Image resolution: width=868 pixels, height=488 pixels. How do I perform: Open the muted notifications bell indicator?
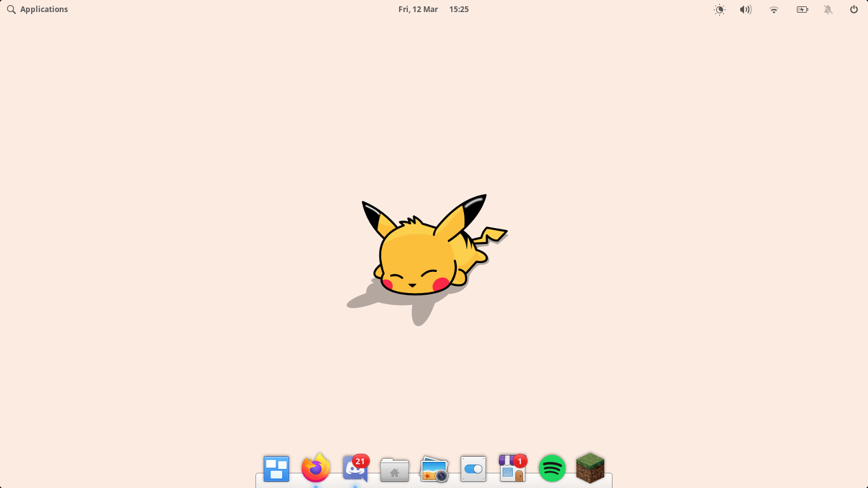coord(828,10)
